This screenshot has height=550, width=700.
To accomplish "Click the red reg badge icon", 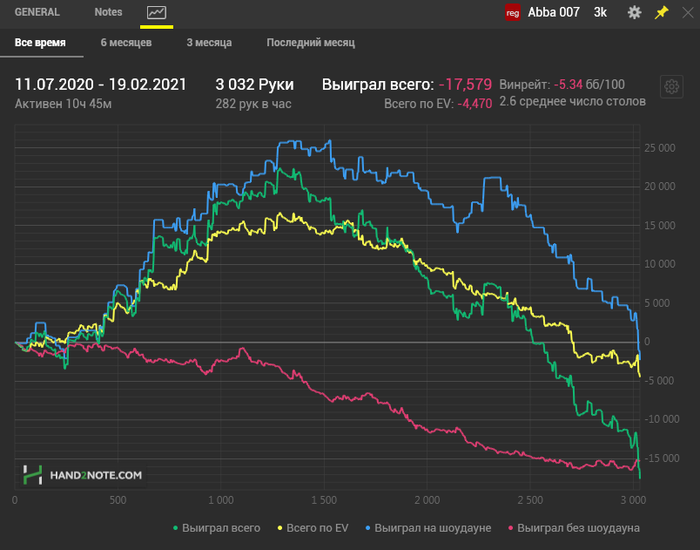I will (512, 12).
